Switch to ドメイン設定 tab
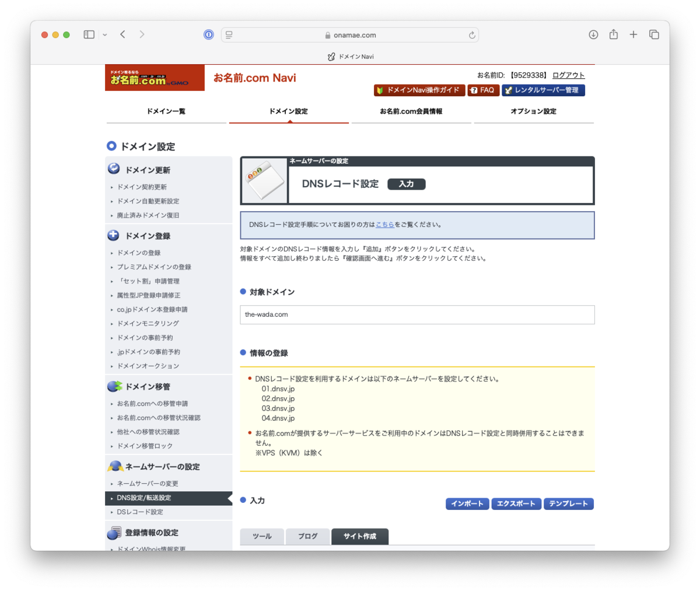700x591 pixels. coord(289,111)
